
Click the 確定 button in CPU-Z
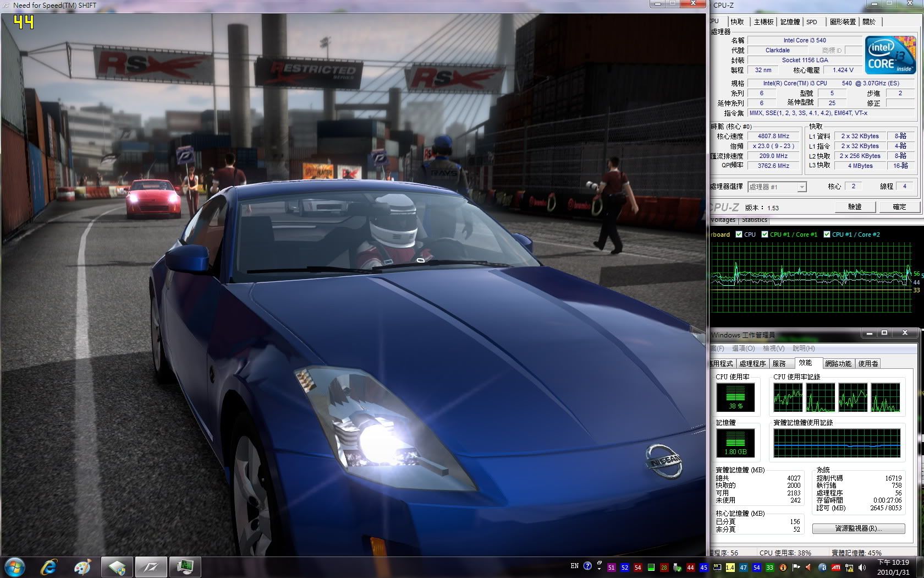[x=899, y=207]
